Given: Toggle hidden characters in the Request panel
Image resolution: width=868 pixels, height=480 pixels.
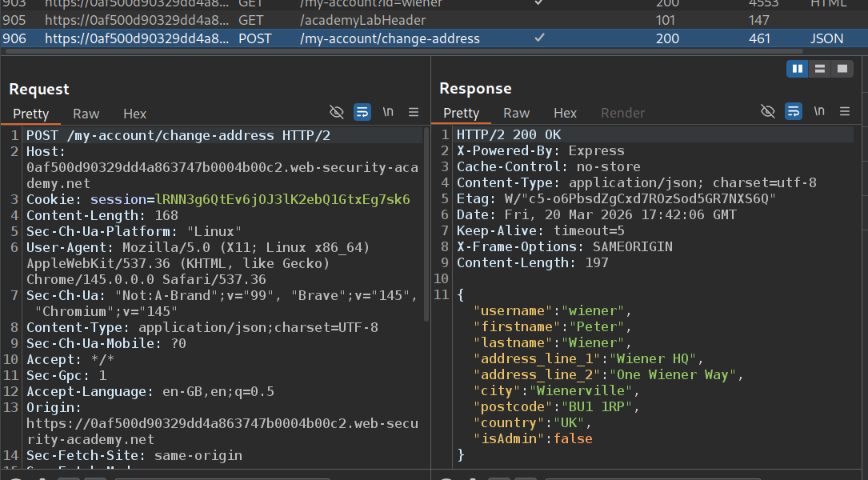Looking at the screenshot, I should [x=337, y=112].
